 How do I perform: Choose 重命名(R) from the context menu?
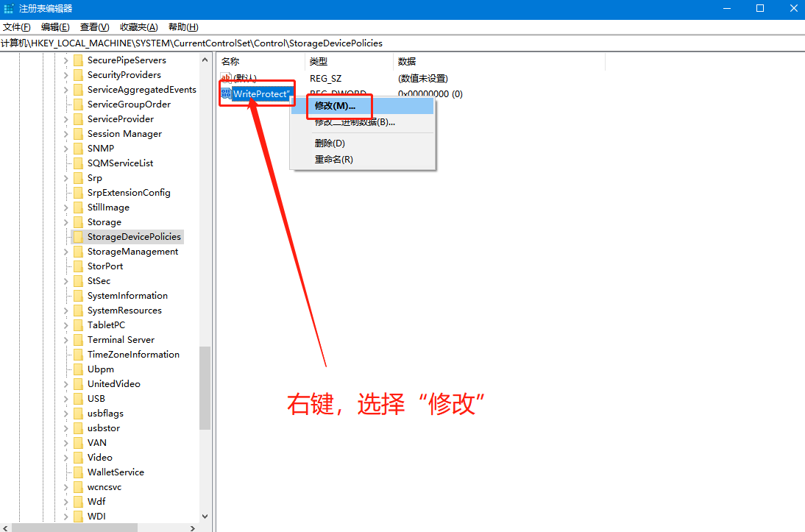point(333,160)
